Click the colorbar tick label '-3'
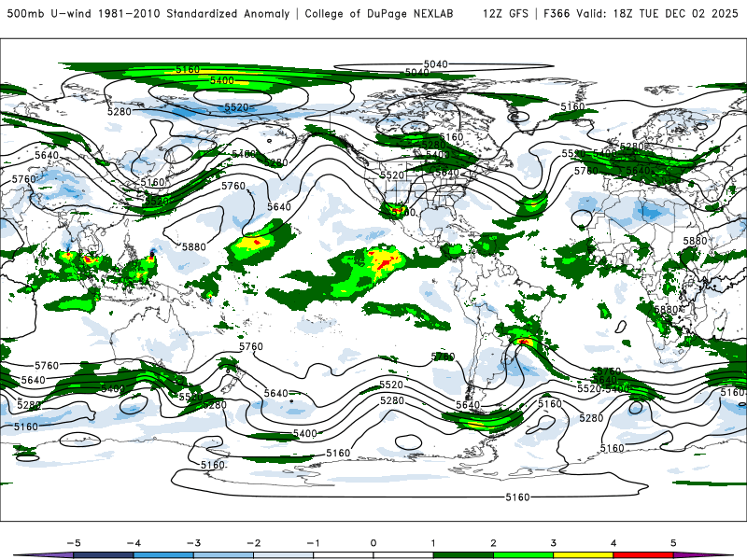Viewport: 747px width, 560px height. (x=193, y=543)
